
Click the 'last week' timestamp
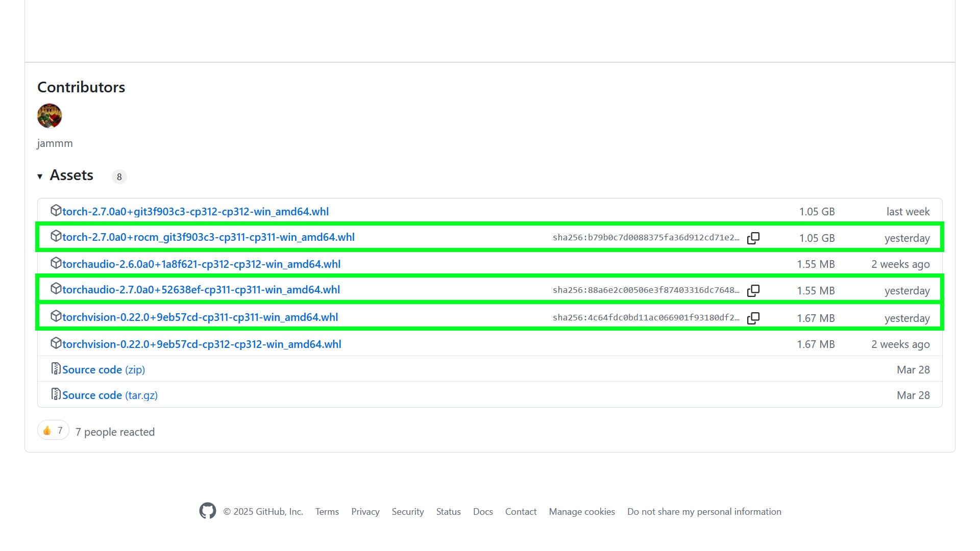point(908,212)
